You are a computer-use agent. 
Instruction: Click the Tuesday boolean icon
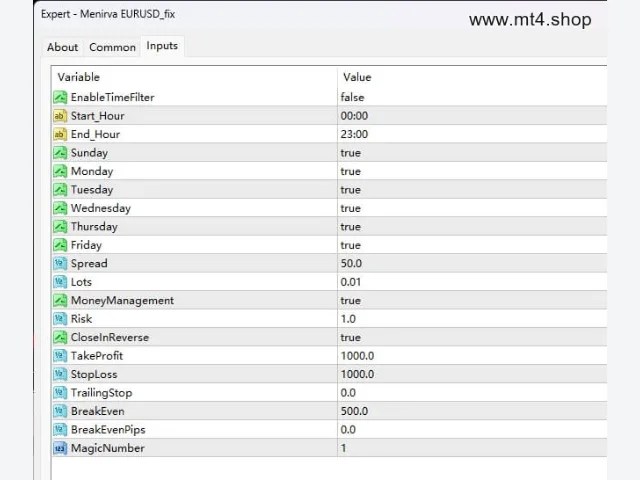(x=60, y=190)
